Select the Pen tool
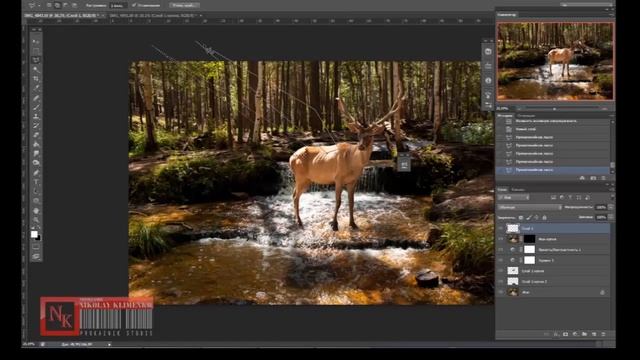This screenshot has height=360, width=640. click(36, 172)
